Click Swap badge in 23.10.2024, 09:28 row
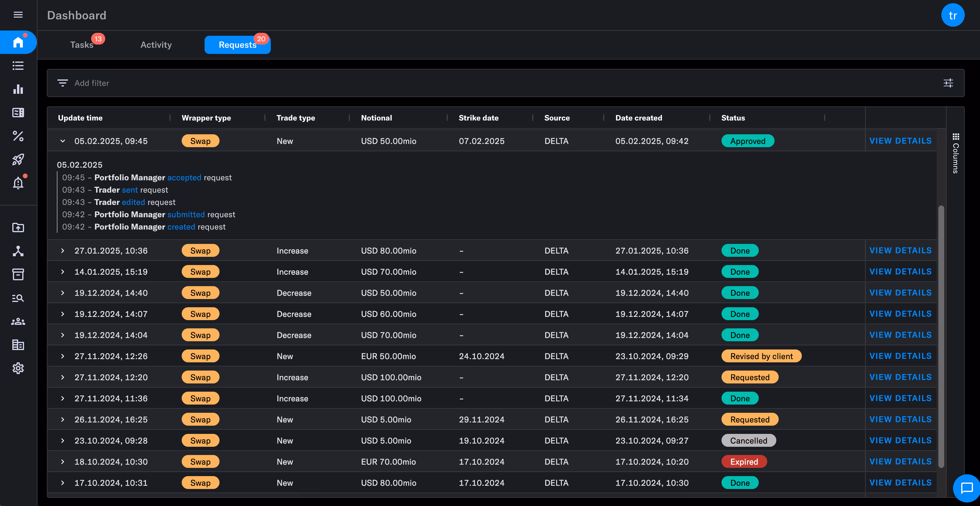The image size is (980, 506). [x=200, y=441]
